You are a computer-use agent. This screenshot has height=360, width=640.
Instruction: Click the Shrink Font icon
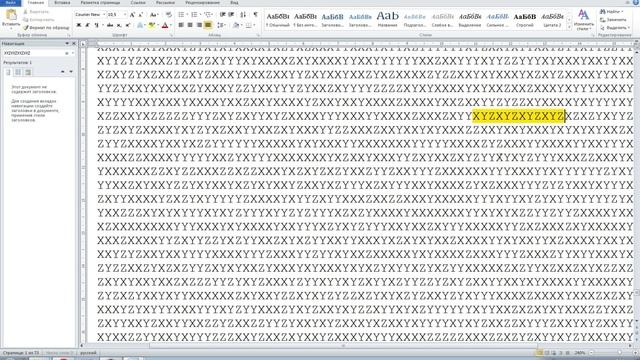140,15
